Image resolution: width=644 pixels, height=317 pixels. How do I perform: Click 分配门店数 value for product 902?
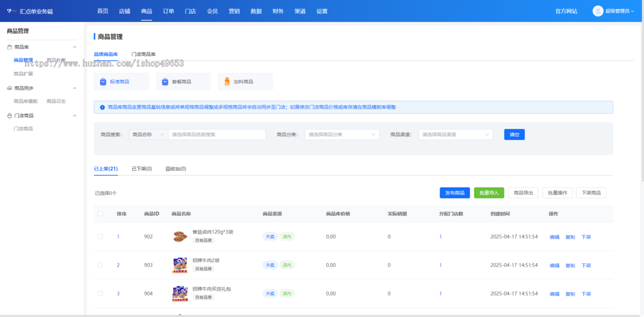[441, 236]
